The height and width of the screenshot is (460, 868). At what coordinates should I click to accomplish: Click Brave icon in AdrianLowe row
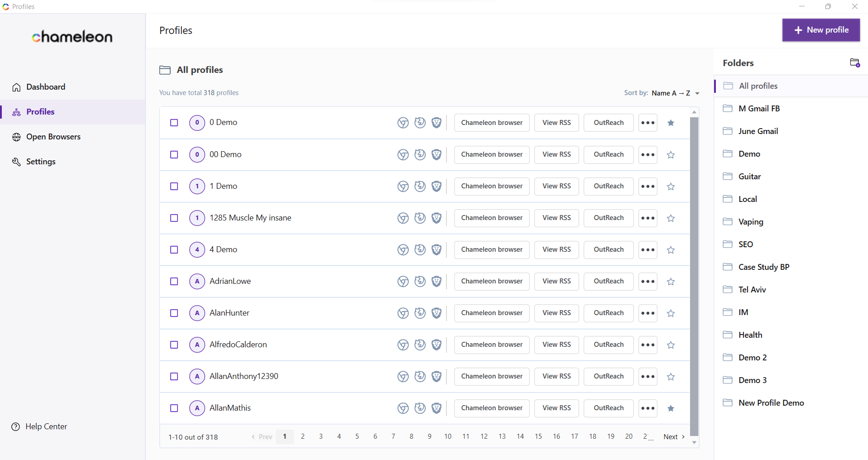pos(436,281)
